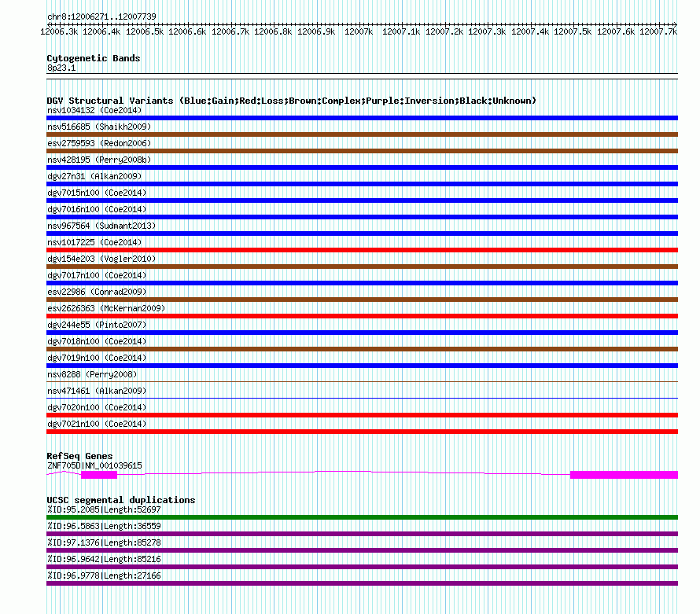Click the 12006.3k ruler tick label
Screen dimensions: 700x614
pyautogui.click(x=59, y=31)
